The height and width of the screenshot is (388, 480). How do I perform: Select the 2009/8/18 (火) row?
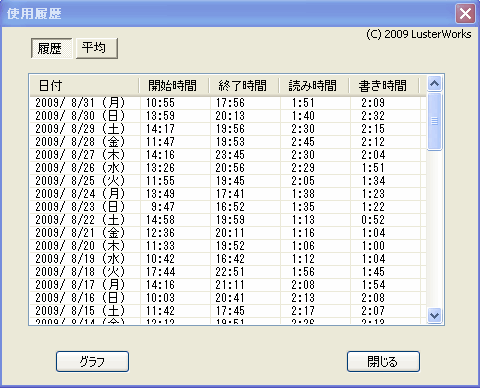click(x=228, y=272)
